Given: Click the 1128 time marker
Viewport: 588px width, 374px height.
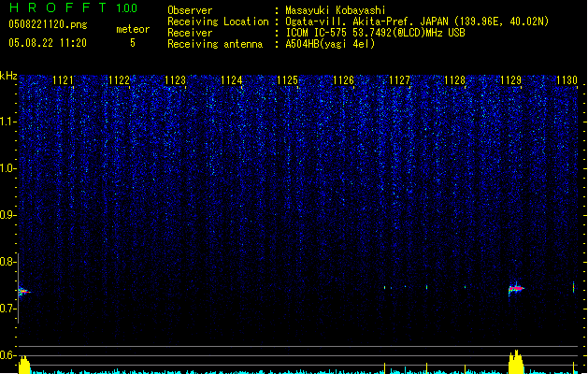Looking at the screenshot, I should (455, 79).
